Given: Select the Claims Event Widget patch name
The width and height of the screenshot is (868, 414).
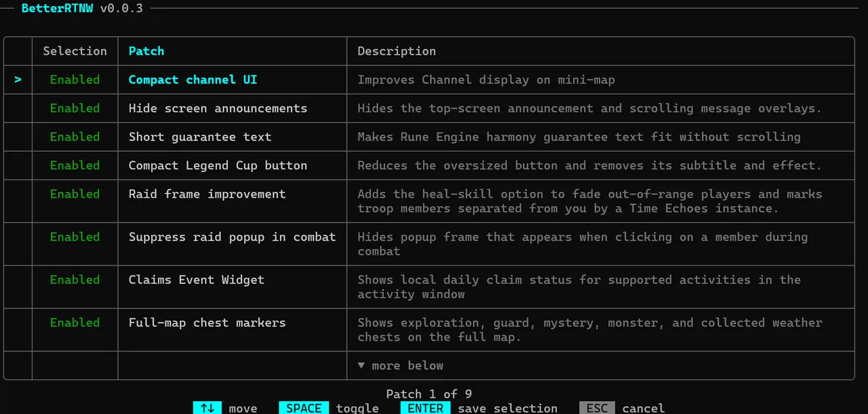Looking at the screenshot, I should coord(197,279).
